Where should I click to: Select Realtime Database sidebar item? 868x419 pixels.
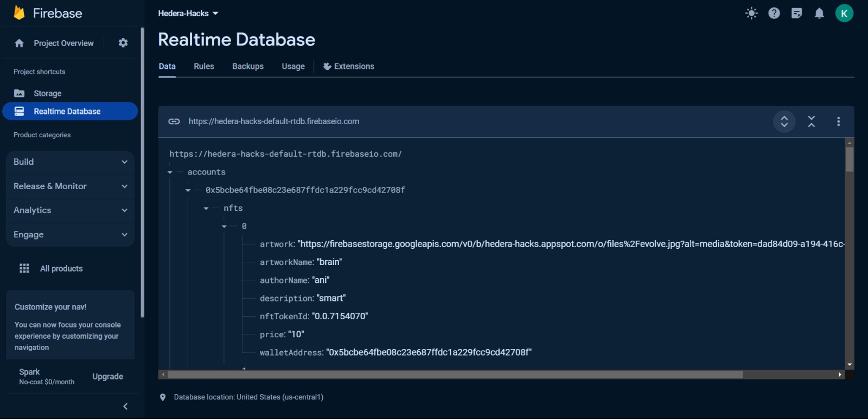[x=70, y=111]
